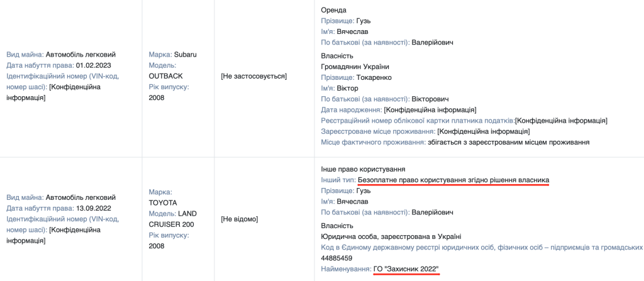Select the OUTBACK model text
644x281 pixels.
[x=165, y=76]
